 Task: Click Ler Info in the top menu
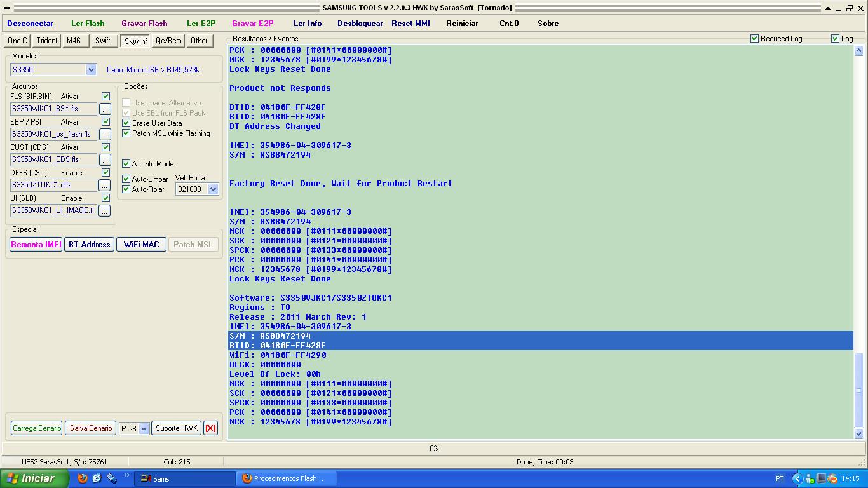point(308,24)
